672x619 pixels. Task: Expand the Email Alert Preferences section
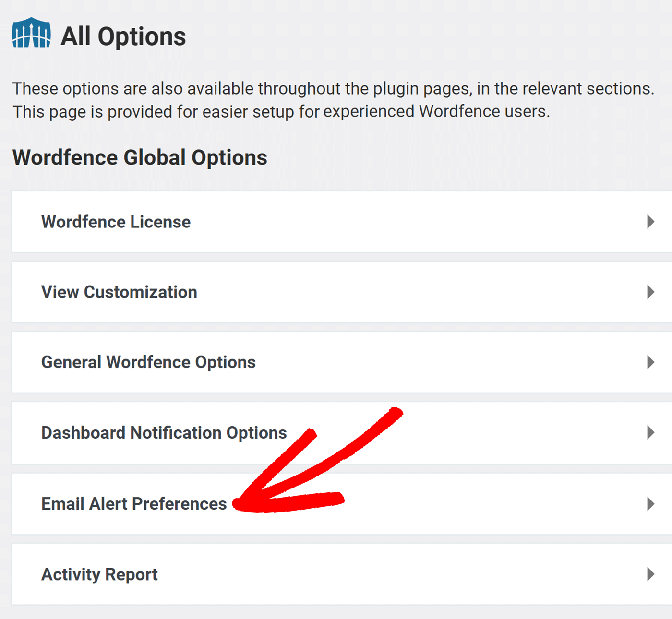[x=336, y=504]
